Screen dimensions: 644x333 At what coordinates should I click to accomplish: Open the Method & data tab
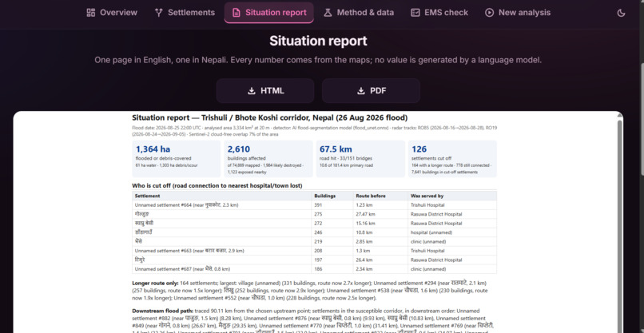coord(359,13)
